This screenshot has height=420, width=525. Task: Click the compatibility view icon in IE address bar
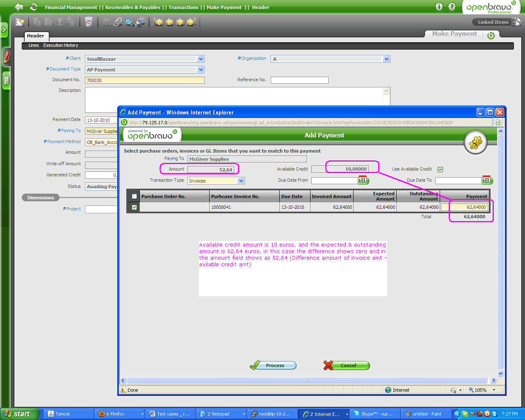498,122
